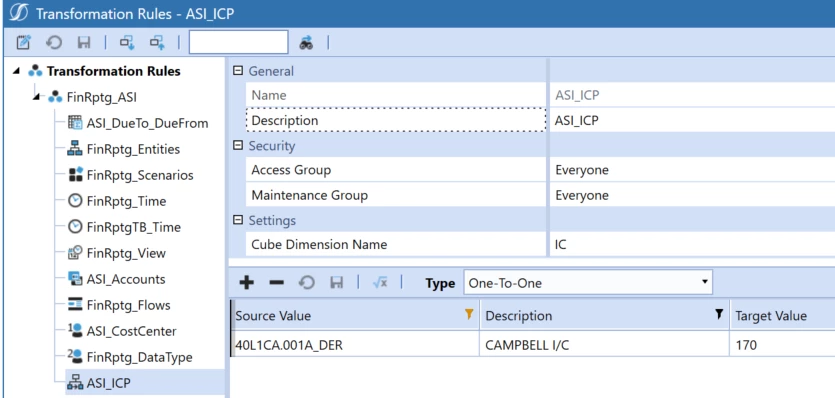Collapse the Security properties section

[238, 145]
